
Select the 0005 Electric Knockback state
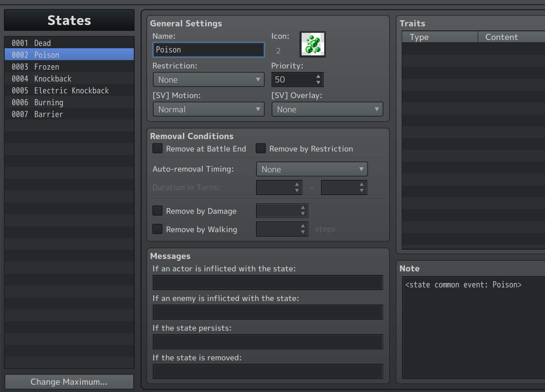pos(69,90)
